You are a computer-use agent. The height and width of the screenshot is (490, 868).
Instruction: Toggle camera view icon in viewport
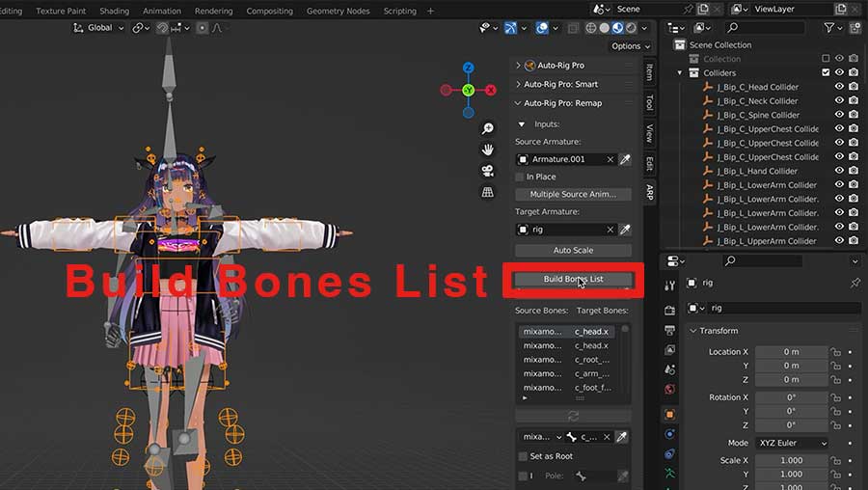[x=488, y=171]
